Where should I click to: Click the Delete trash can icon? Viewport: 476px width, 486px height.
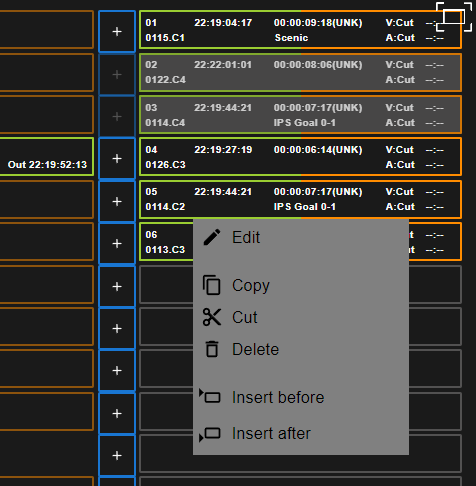point(212,349)
